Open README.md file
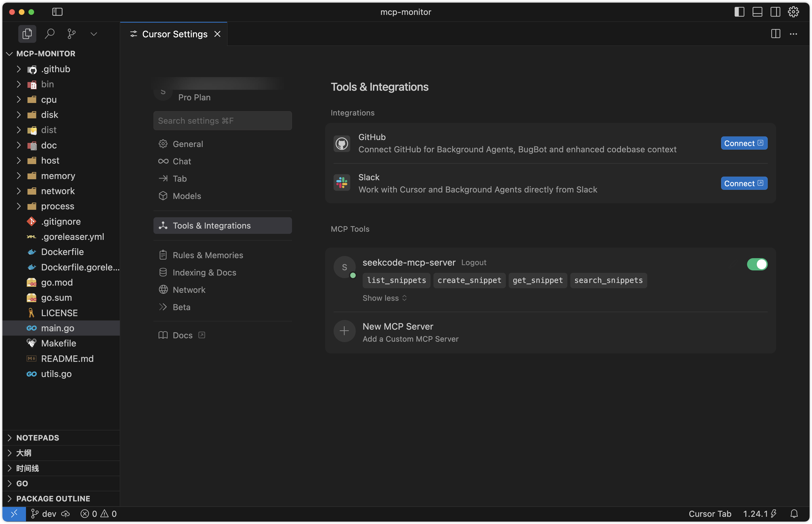The width and height of the screenshot is (812, 524). 61,359
